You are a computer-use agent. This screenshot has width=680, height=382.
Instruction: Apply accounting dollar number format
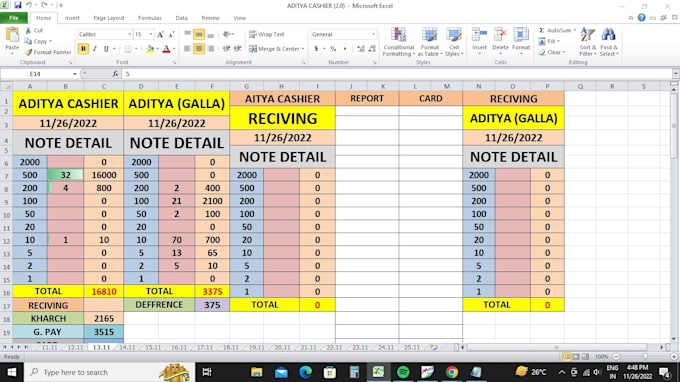tap(316, 49)
